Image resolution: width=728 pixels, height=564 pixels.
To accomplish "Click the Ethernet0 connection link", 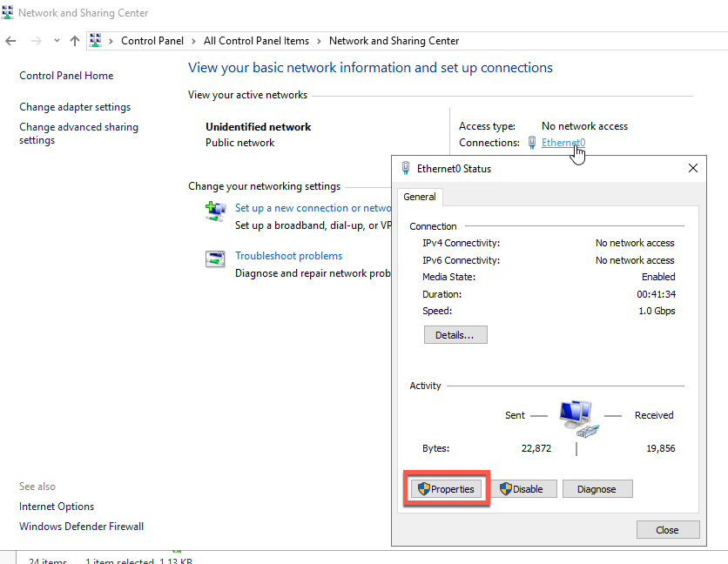I will 563,143.
